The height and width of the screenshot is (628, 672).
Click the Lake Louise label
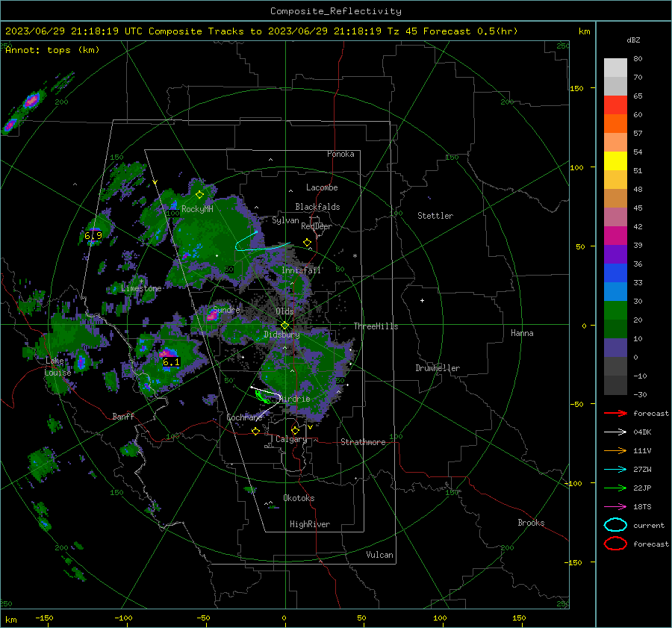click(57, 367)
